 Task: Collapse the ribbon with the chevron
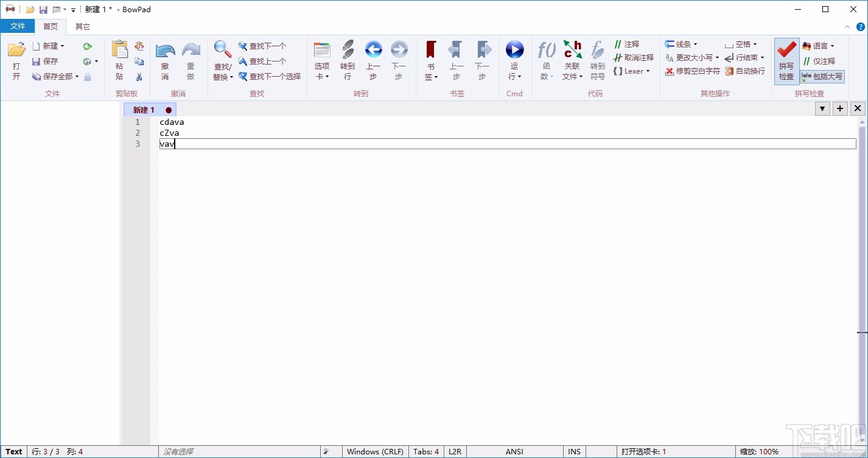click(x=847, y=27)
